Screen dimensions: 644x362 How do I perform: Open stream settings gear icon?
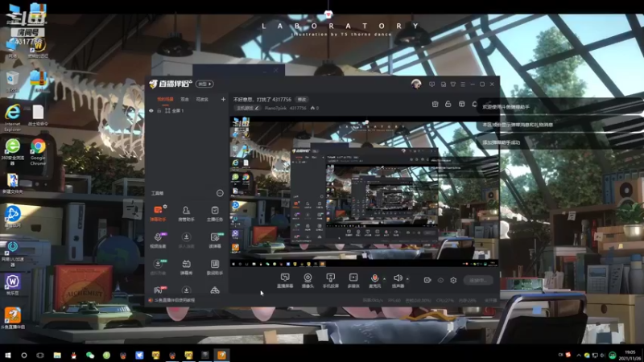453,280
